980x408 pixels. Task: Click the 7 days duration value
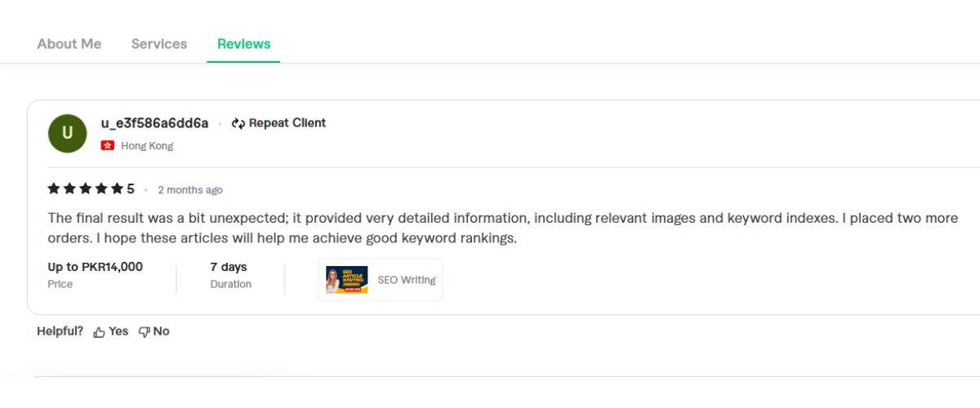tap(229, 267)
